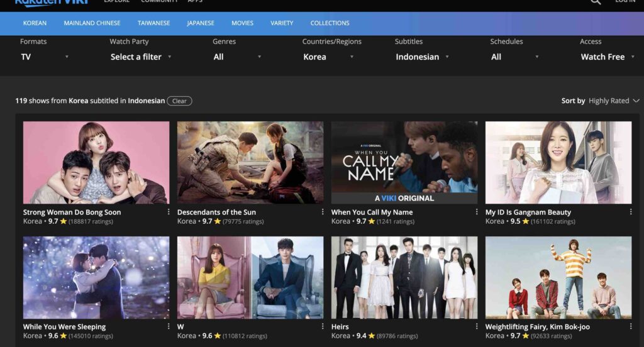Screen dimensions: 644x347
Task: Select the Japanese category tab
Action: click(201, 23)
